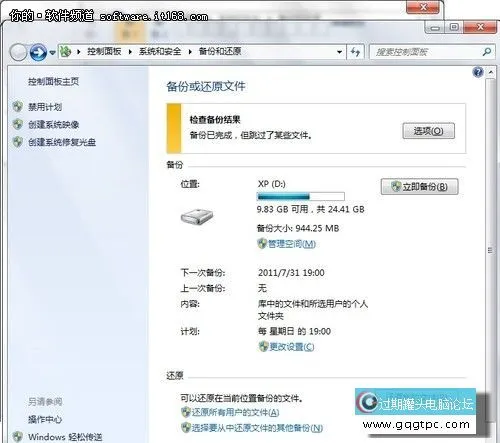
Task: Click 禁用计划 in the left pane
Action: 45,107
